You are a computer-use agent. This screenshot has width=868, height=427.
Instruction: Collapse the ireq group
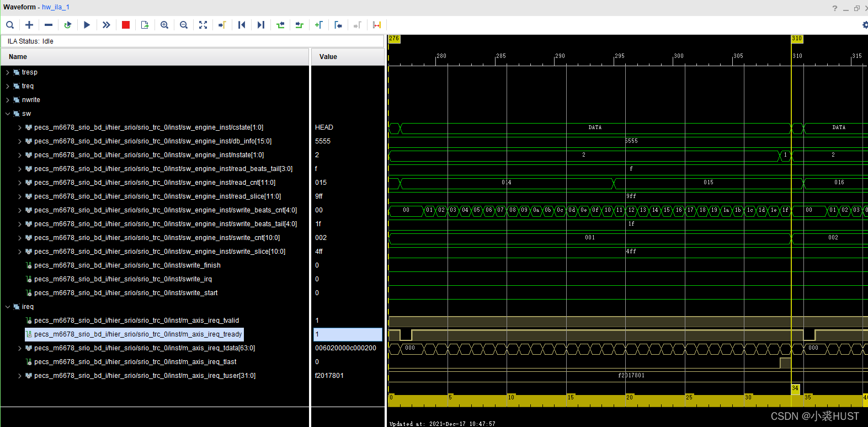click(8, 307)
